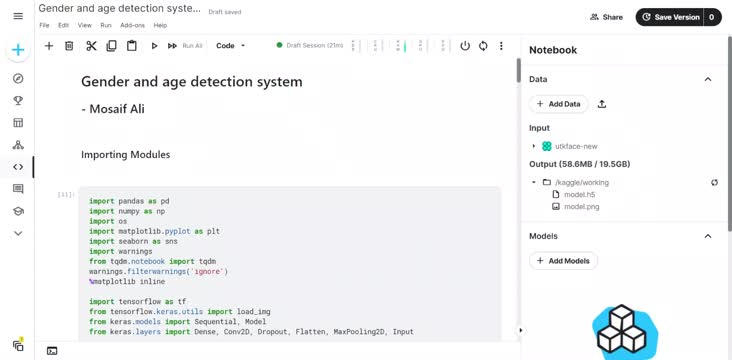The width and height of the screenshot is (732, 360).
Task: Cut the cell using the scissors icon
Action: [91, 46]
